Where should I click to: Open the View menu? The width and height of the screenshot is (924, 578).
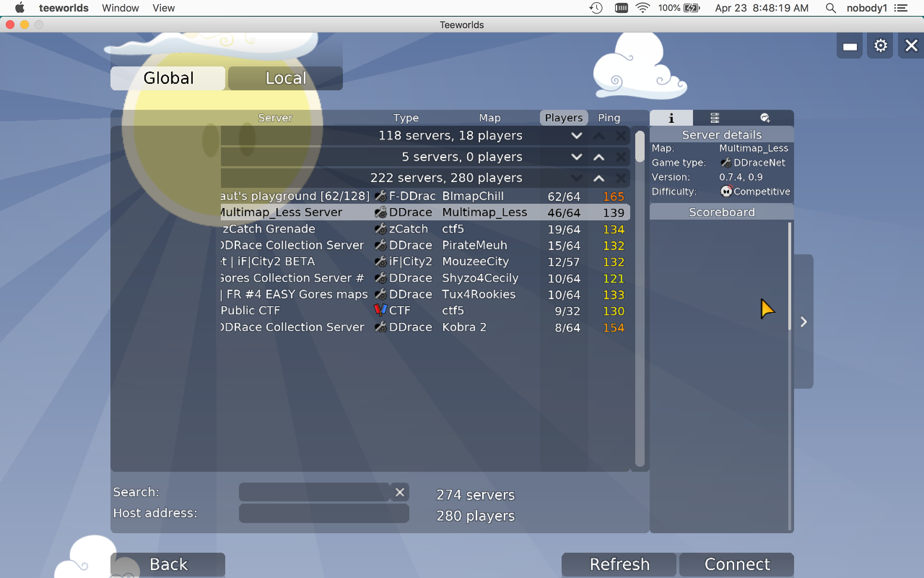point(164,8)
